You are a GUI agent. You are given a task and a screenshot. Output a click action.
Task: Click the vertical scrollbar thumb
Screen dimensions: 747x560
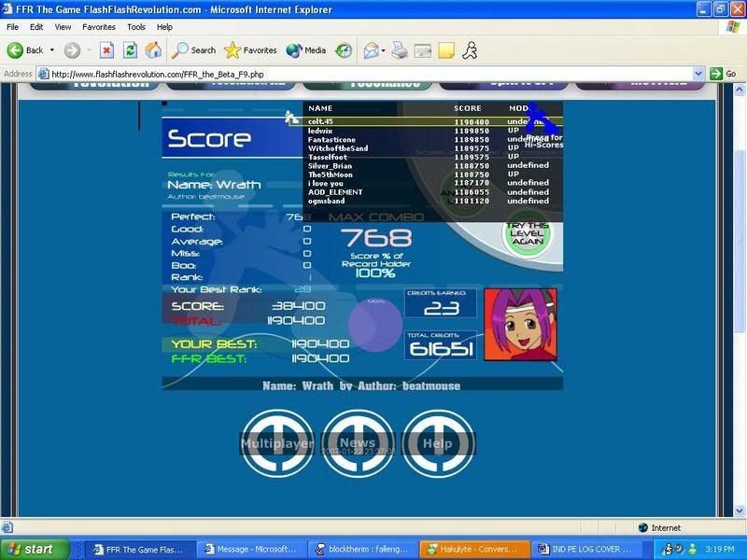click(x=739, y=241)
